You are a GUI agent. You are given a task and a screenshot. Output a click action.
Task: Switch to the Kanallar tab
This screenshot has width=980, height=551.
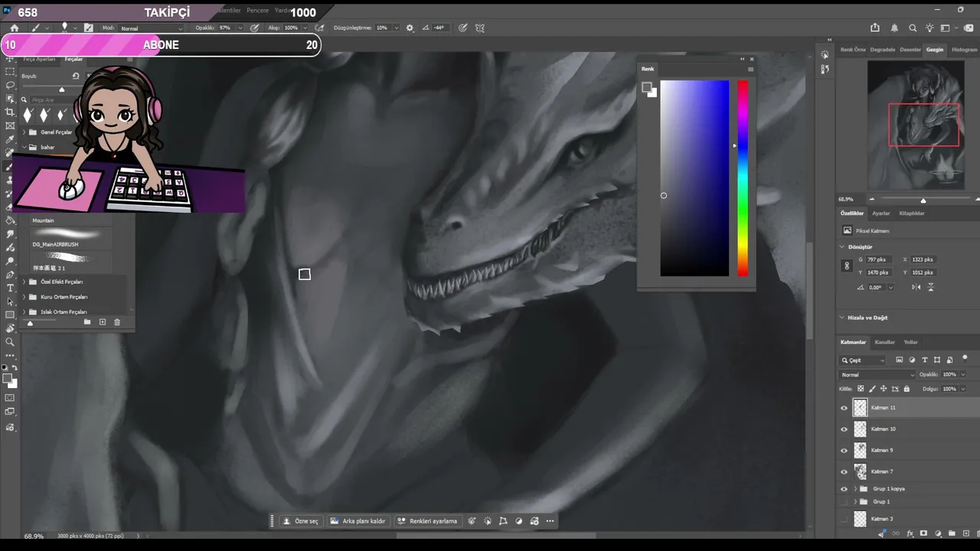(884, 342)
